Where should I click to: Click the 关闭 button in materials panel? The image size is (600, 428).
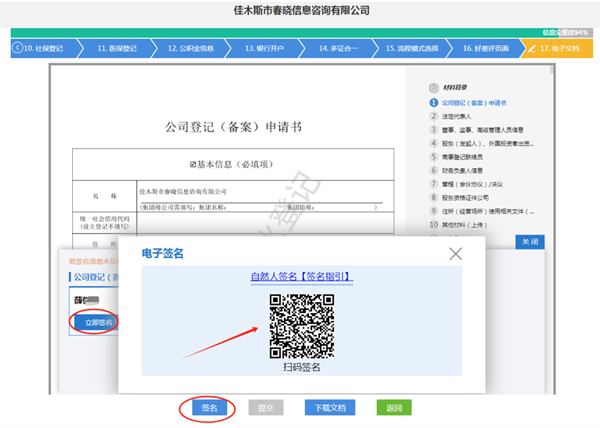click(530, 242)
